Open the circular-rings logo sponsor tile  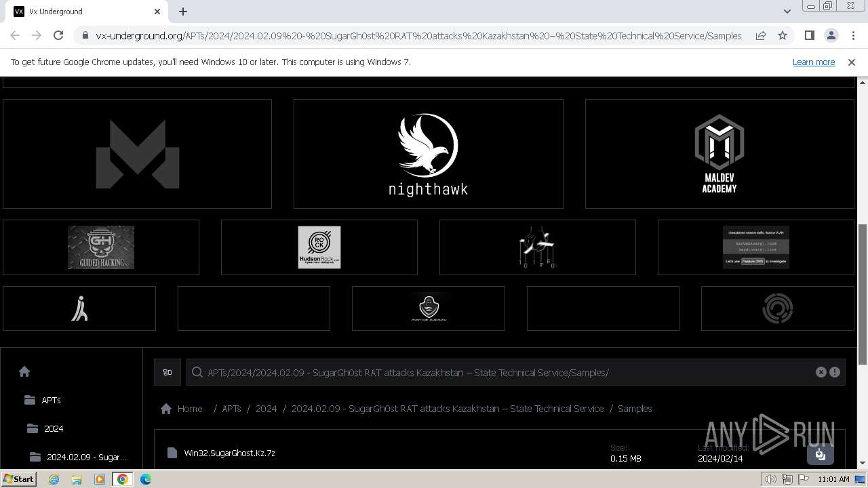tap(778, 308)
